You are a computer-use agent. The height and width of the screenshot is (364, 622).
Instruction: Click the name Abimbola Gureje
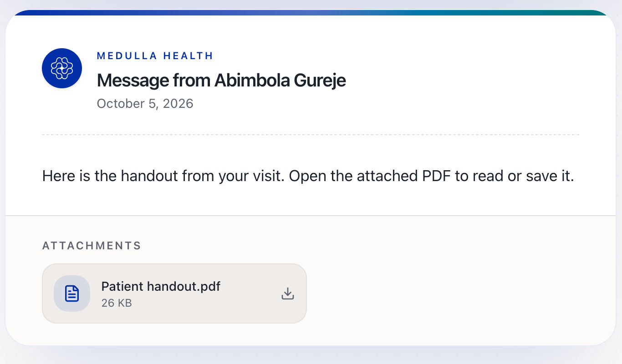[x=280, y=81]
